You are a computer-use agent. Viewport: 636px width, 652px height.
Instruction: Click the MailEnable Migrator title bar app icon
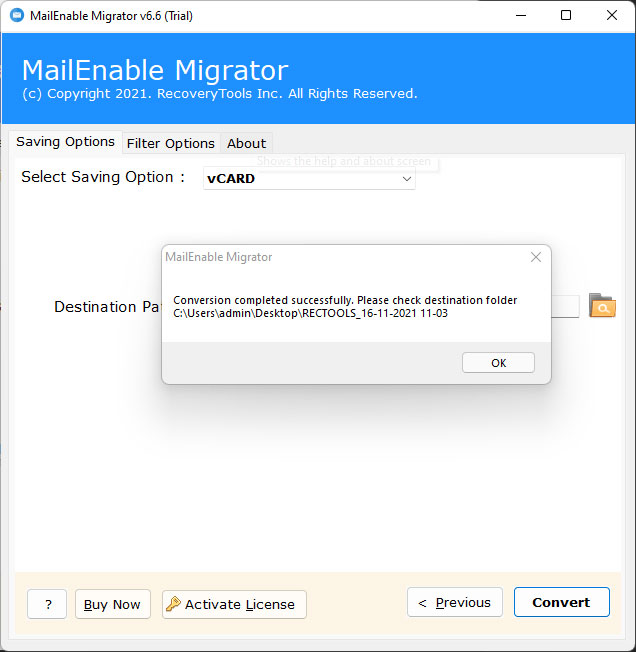[x=17, y=15]
